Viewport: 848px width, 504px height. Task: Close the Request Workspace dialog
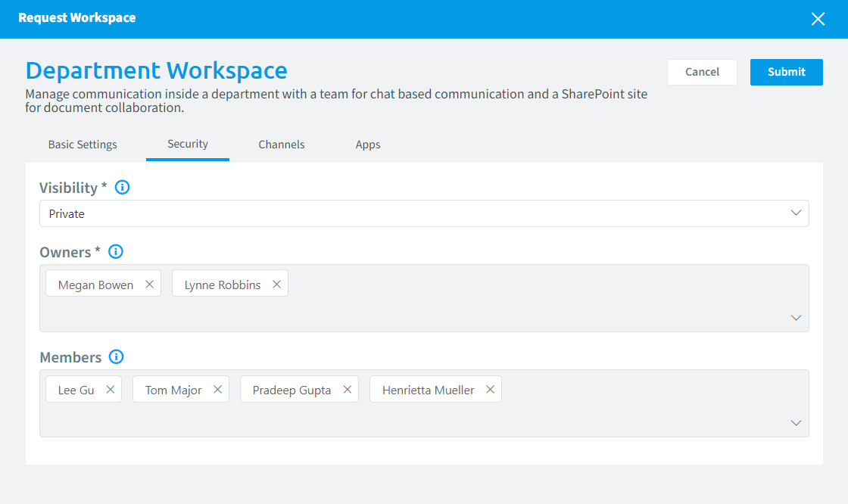818,19
